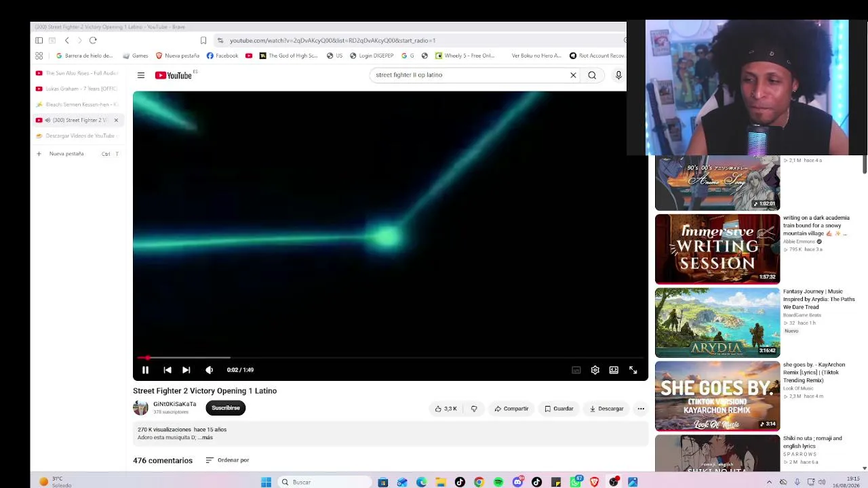Screen dimensions: 868x488
Task: Skip to next video in player
Action: click(186, 370)
